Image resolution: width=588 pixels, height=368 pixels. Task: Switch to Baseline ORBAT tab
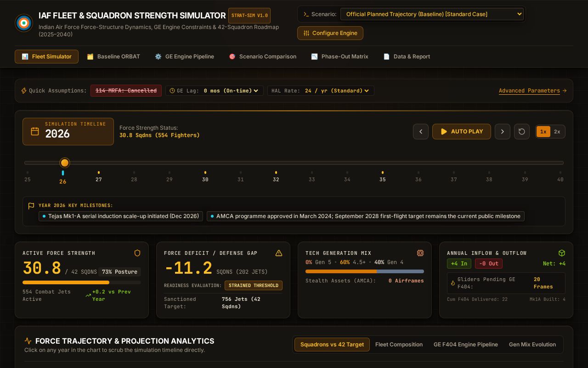coord(113,57)
